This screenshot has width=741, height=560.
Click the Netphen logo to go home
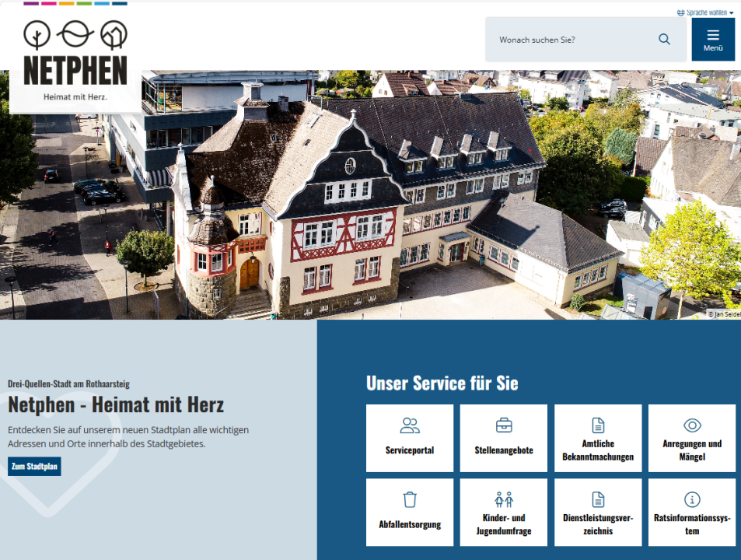pos(75,58)
